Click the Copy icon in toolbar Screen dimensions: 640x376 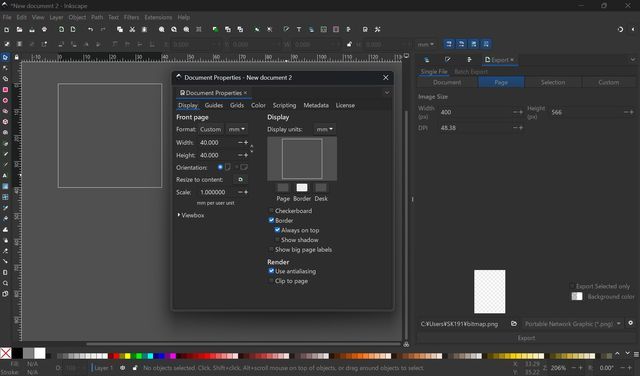tap(120, 29)
